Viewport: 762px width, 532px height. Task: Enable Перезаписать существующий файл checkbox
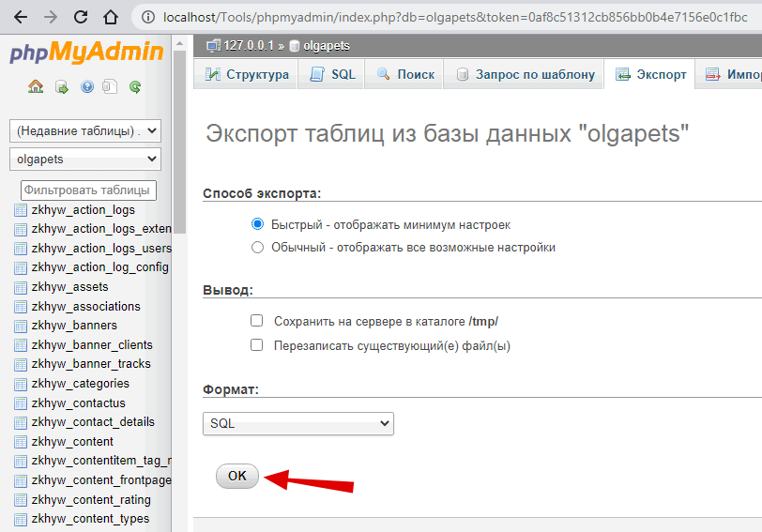point(256,345)
